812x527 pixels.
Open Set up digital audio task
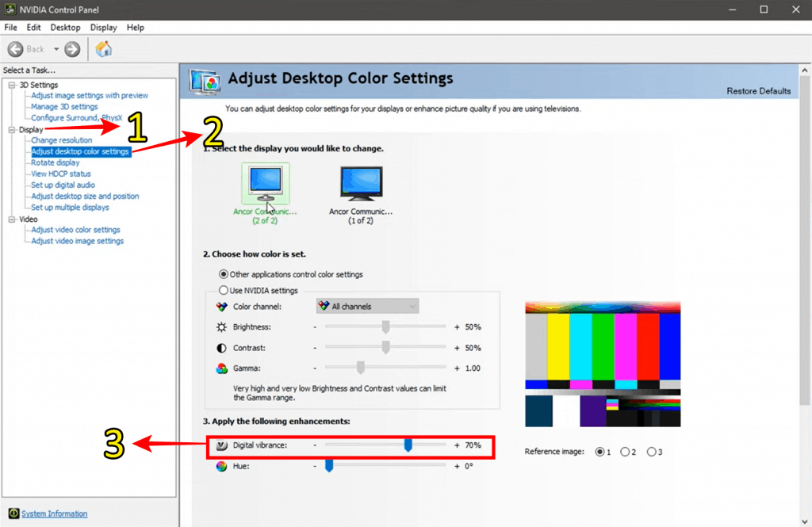pyautogui.click(x=63, y=185)
